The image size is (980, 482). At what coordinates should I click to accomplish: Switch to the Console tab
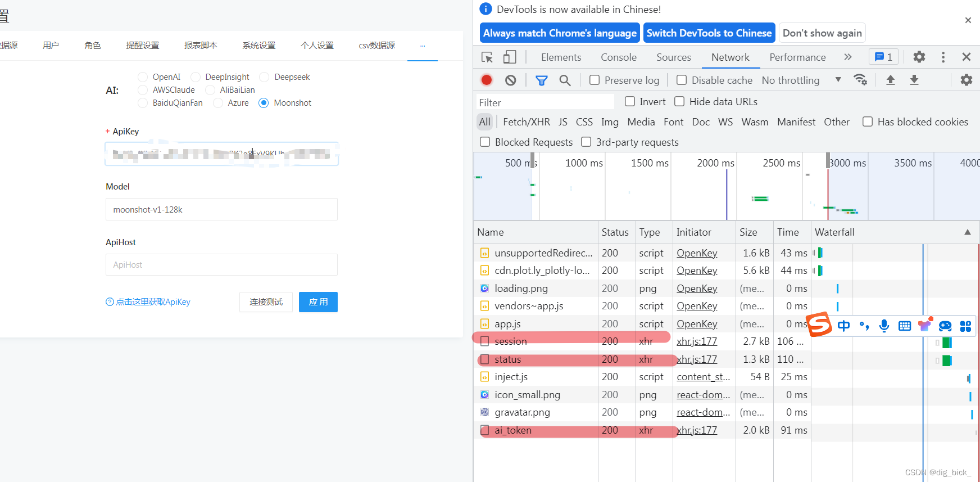(619, 57)
